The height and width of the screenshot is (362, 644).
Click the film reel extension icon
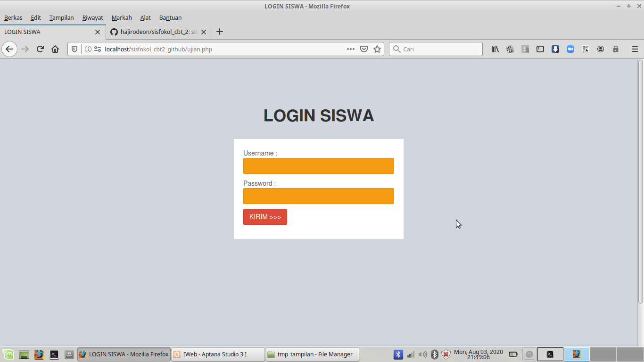(x=510, y=49)
